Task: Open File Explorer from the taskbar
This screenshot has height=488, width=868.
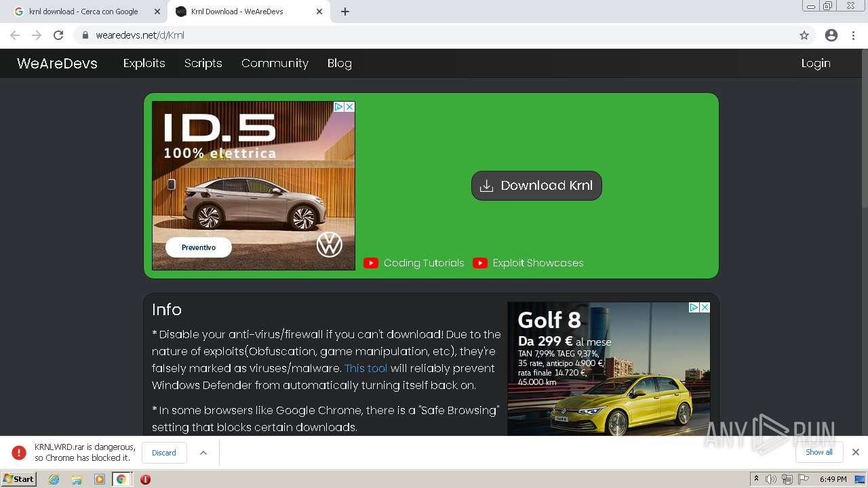Action: tap(77, 479)
